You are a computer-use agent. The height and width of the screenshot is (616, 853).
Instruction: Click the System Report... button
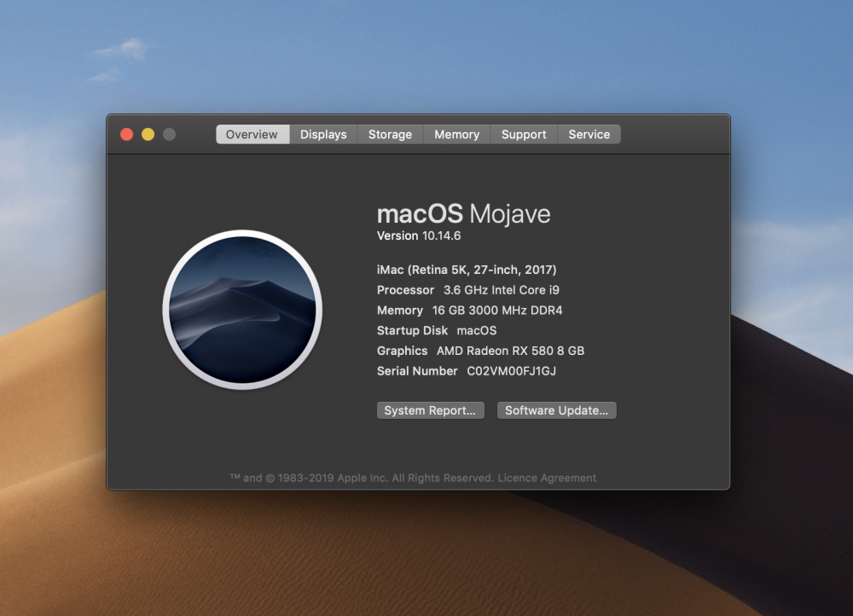coord(430,410)
